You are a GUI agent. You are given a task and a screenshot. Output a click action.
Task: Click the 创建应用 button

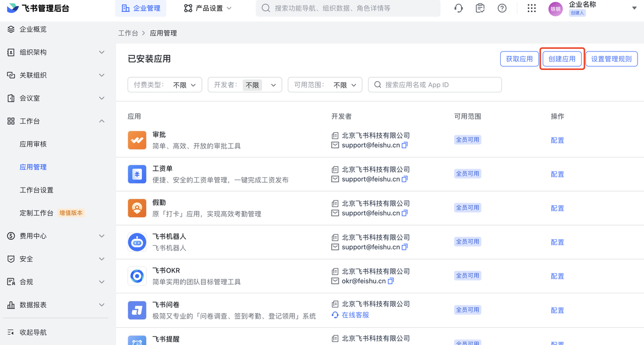(562, 59)
